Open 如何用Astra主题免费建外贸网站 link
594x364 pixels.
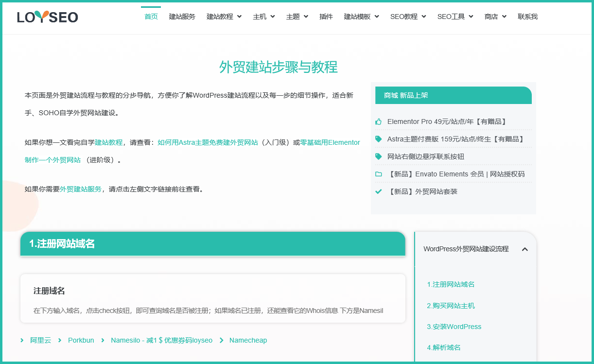pos(208,142)
